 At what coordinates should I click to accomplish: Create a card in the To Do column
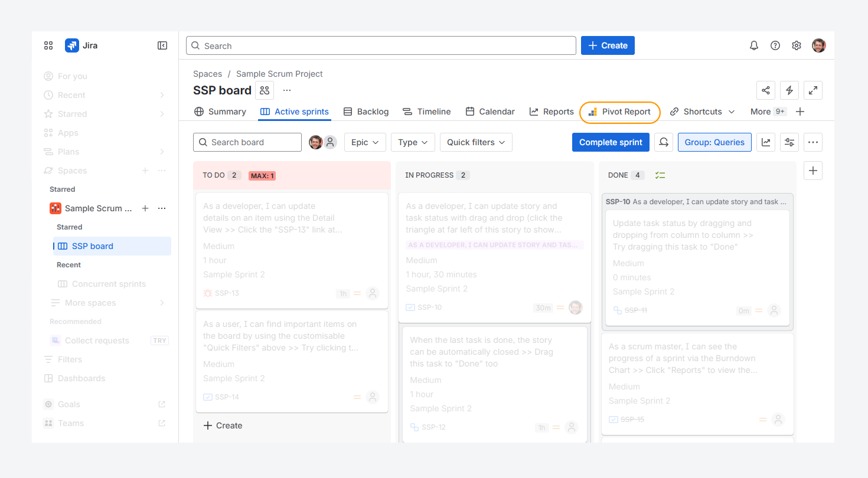coord(223,425)
